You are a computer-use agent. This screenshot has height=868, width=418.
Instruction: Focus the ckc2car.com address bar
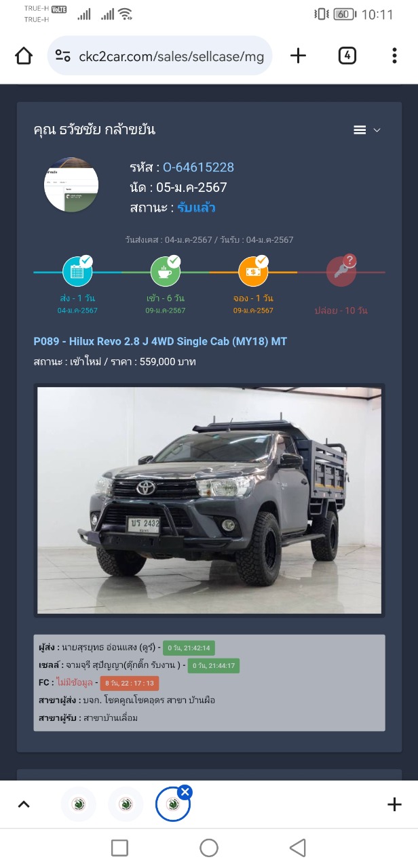click(160, 56)
